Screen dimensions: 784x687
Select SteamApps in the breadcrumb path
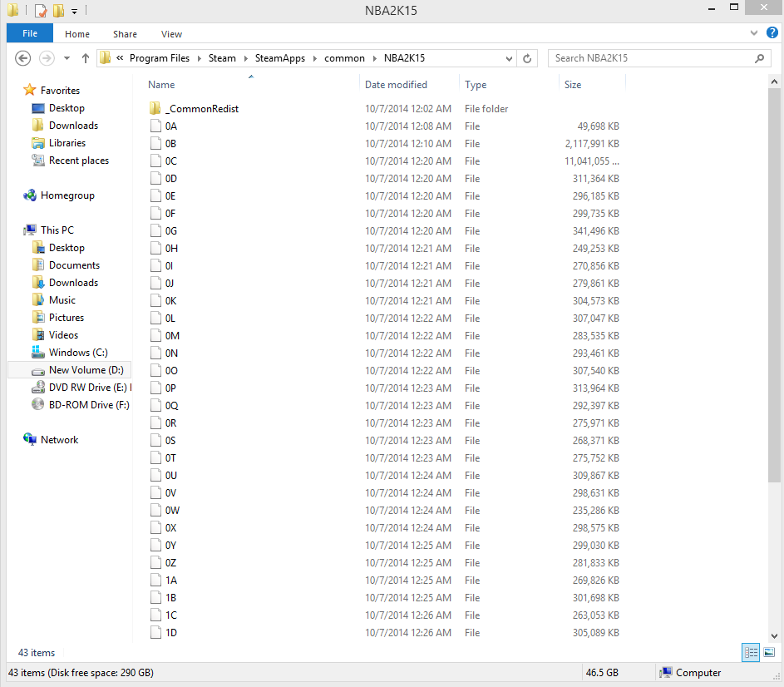[280, 58]
